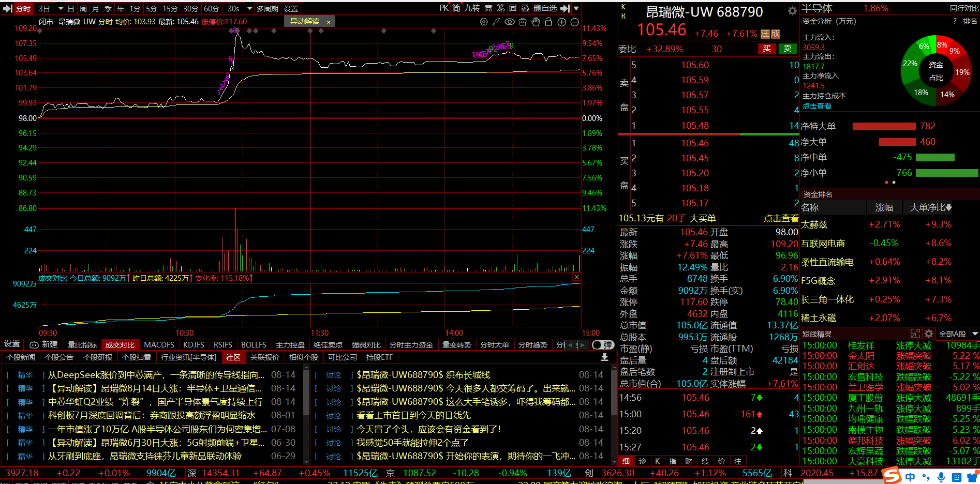Click the green 卖 sell button

pyautogui.click(x=788, y=49)
